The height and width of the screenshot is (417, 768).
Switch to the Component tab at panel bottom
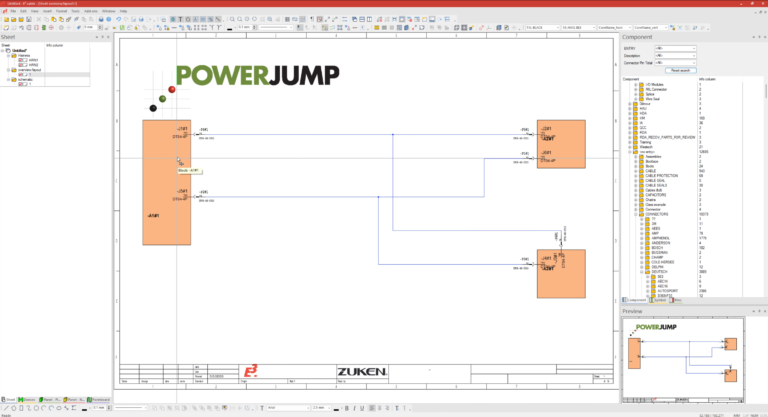pyautogui.click(x=634, y=300)
